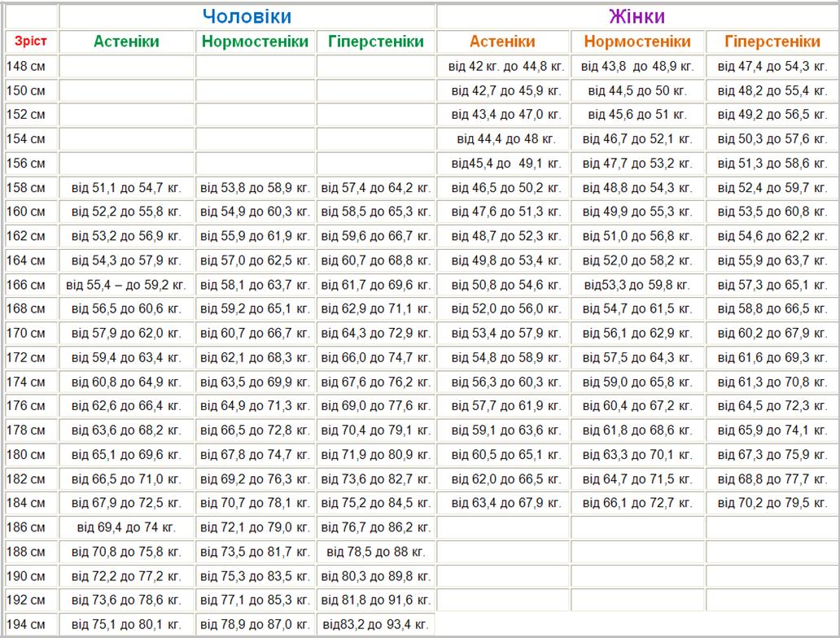
Task: Click cell "від 55,4 – до 59,2 кг."
Action: [x=126, y=285]
